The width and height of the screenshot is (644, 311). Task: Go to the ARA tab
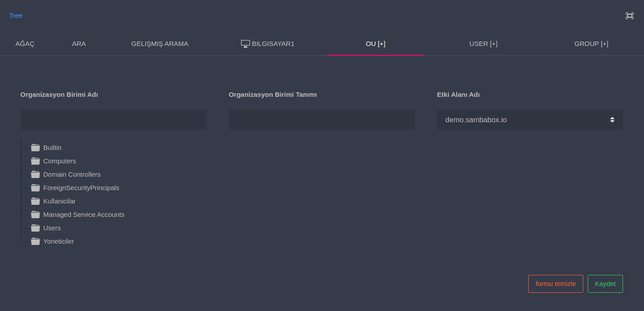[x=79, y=44]
